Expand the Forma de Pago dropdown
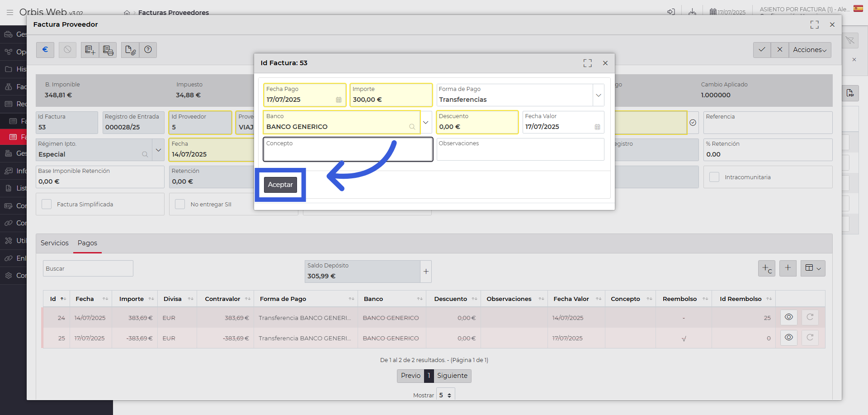The image size is (868, 415). pyautogui.click(x=598, y=95)
